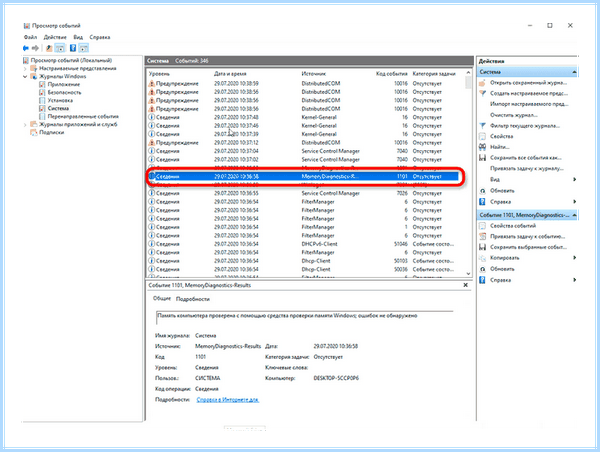Click the 'Копировать' copy icon

pyautogui.click(x=483, y=258)
